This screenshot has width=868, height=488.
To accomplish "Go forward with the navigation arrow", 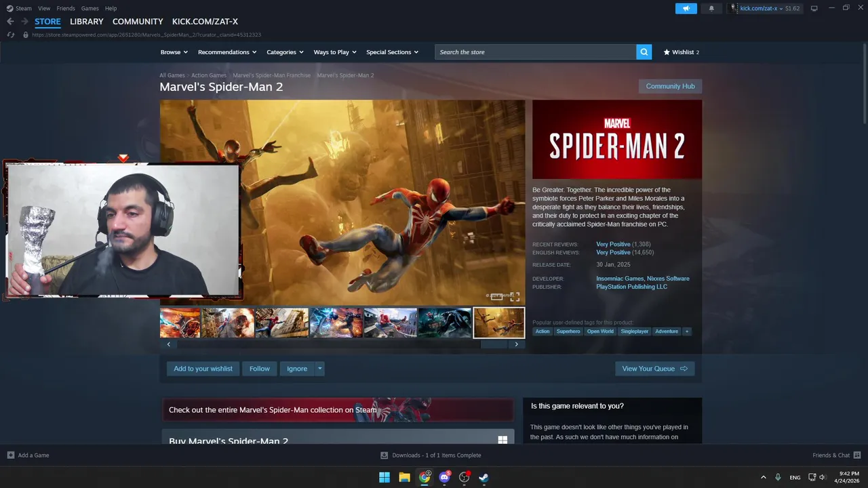I will [24, 22].
